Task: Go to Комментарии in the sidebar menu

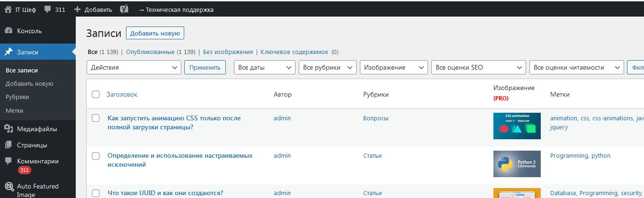Action: [38, 161]
